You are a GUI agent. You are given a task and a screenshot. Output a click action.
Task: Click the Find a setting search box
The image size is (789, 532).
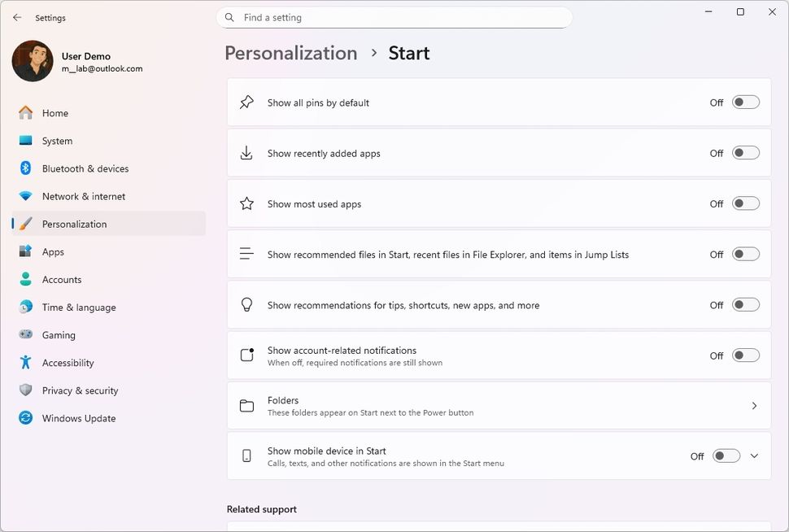pyautogui.click(x=394, y=17)
